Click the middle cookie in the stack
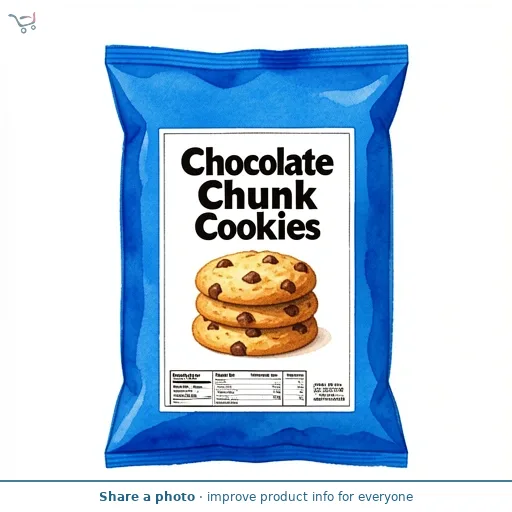512x512 pixels. (x=257, y=310)
